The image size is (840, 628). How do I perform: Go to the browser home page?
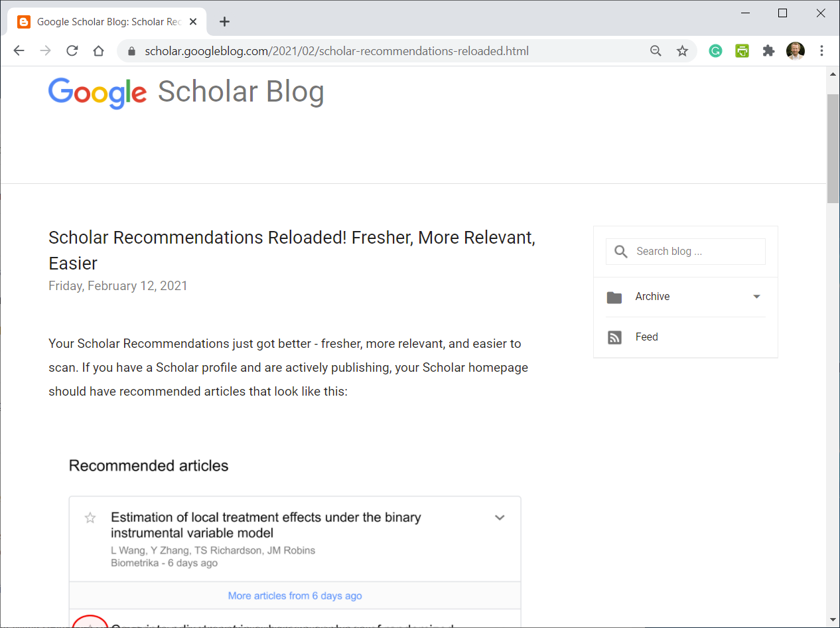[x=98, y=50]
